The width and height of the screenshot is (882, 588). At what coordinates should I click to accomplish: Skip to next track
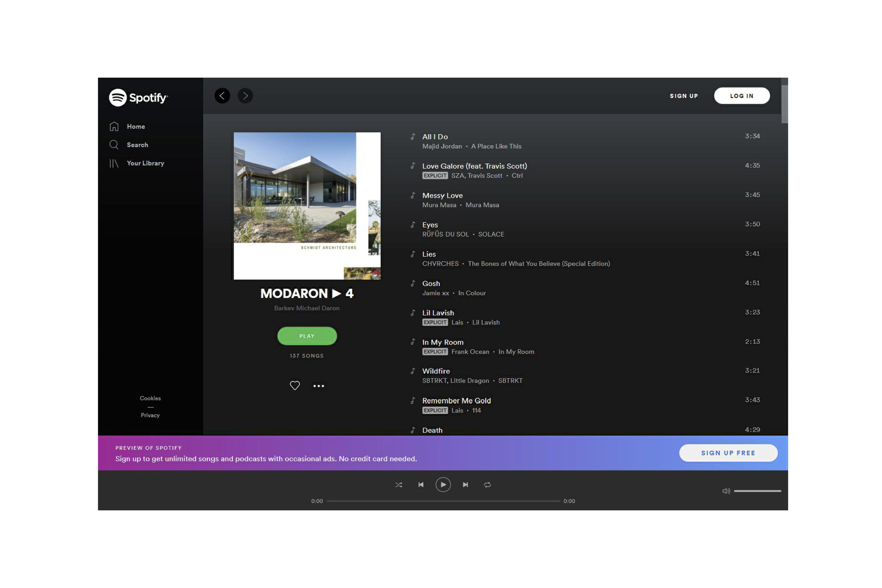(x=465, y=485)
